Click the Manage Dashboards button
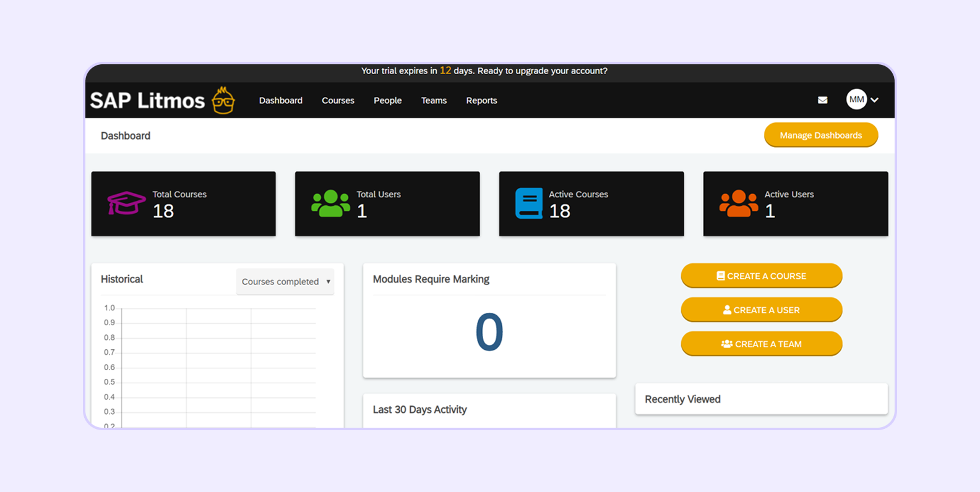This screenshot has width=980, height=492. tap(821, 135)
